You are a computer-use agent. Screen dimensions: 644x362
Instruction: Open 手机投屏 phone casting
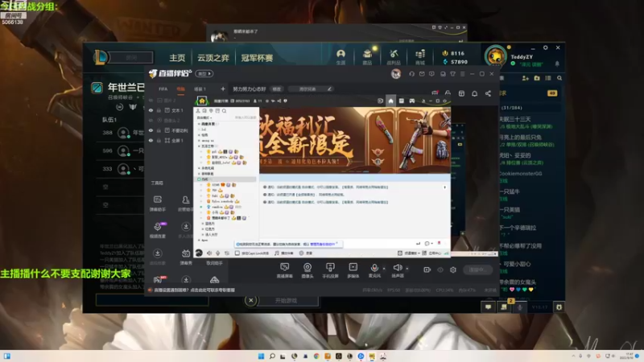tap(330, 270)
